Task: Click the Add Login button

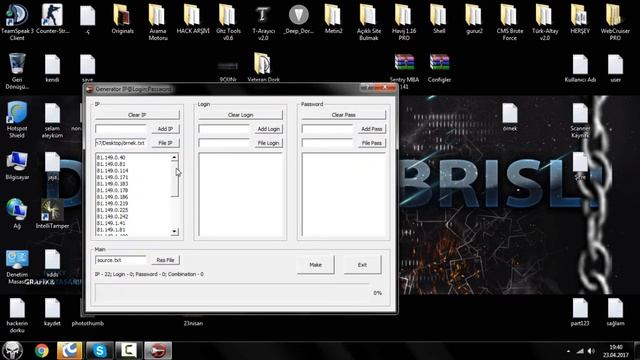Action: tap(269, 129)
